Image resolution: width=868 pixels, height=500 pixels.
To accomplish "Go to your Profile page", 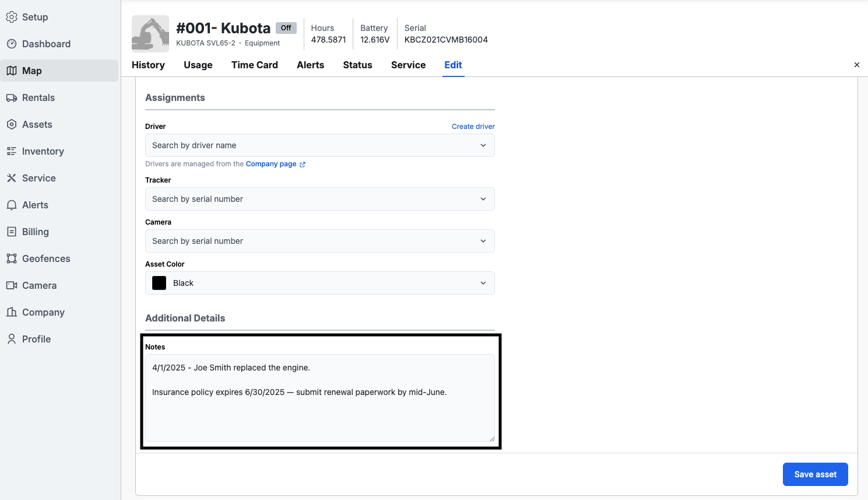I will click(x=35, y=339).
